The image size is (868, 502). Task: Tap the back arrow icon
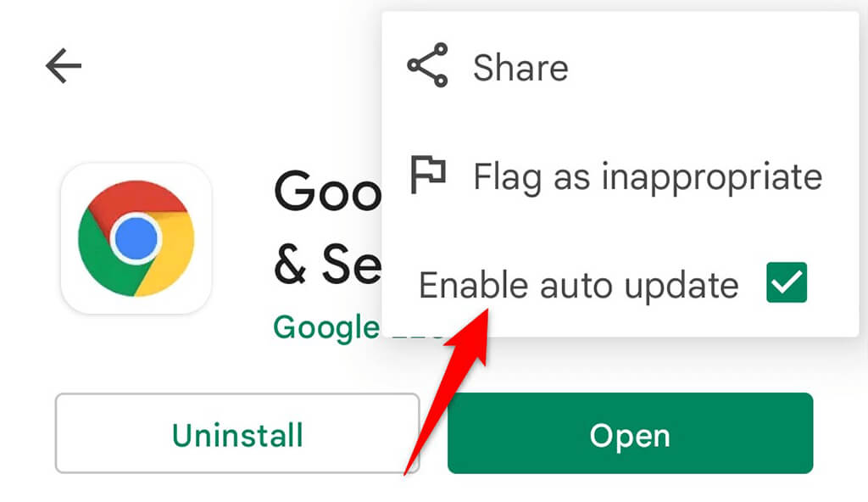coord(63,65)
